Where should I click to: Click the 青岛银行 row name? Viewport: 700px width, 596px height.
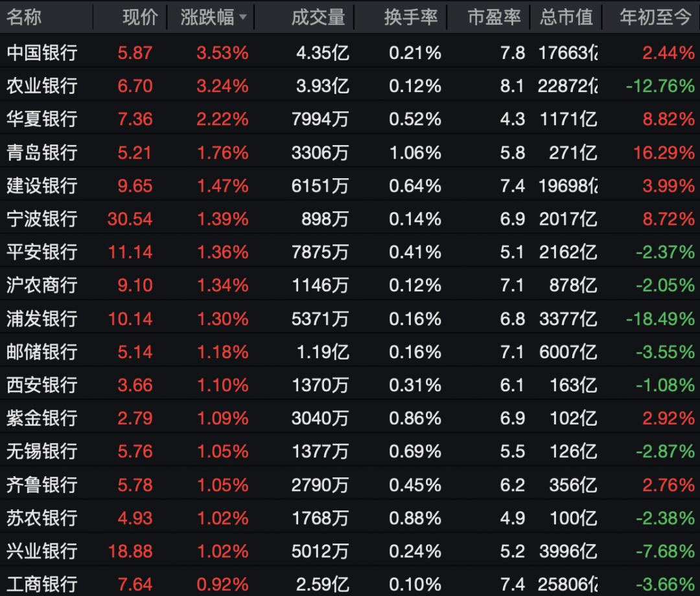41,152
